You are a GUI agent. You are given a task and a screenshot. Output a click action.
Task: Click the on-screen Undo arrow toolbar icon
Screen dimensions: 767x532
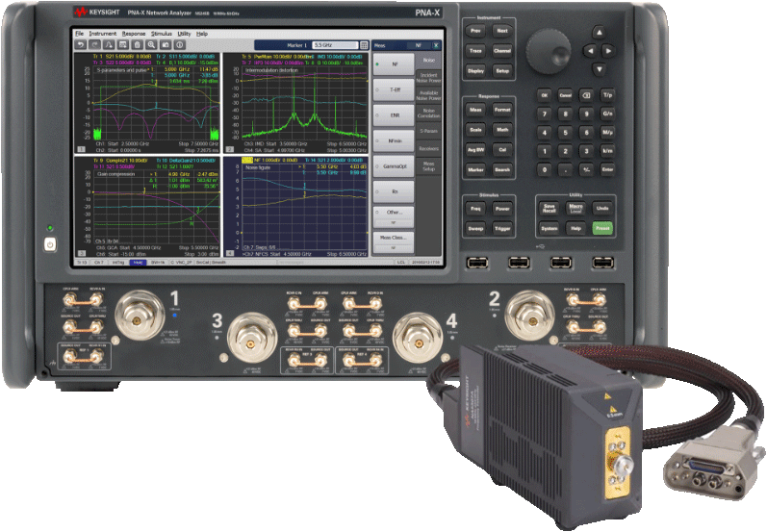click(80, 45)
